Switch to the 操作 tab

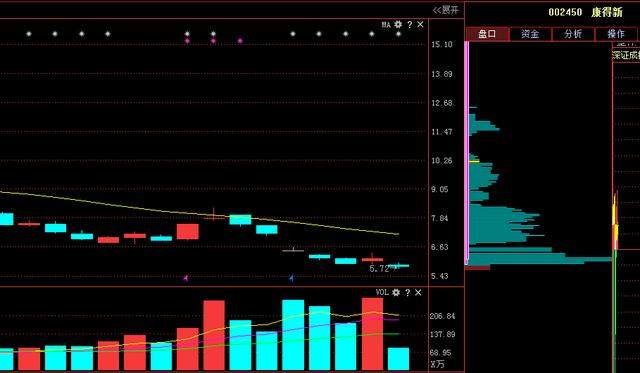(x=616, y=34)
